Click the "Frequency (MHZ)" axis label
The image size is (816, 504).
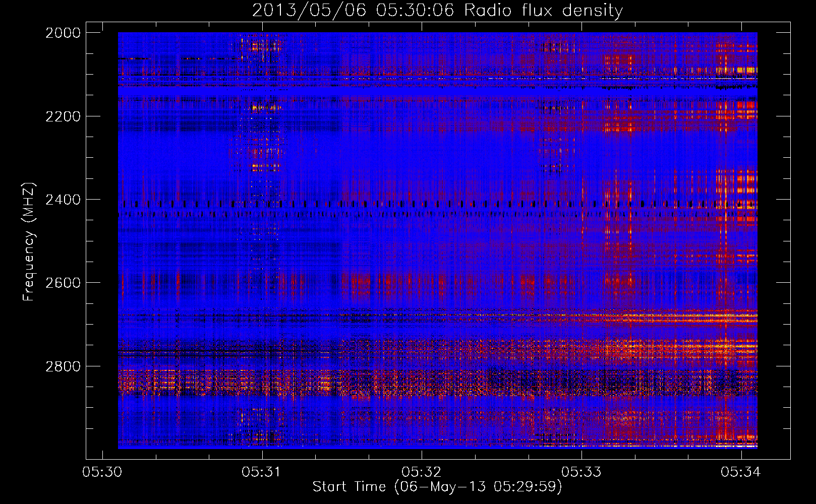coord(29,241)
